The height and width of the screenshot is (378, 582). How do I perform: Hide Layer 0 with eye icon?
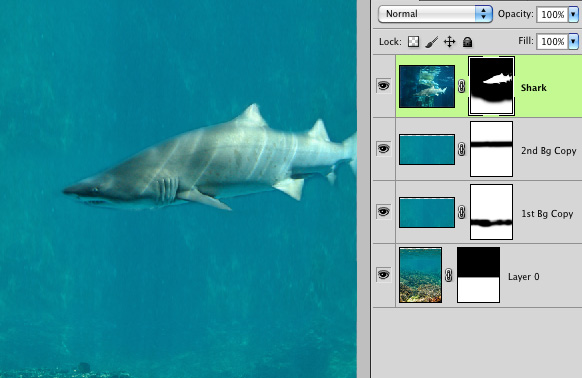(x=383, y=275)
